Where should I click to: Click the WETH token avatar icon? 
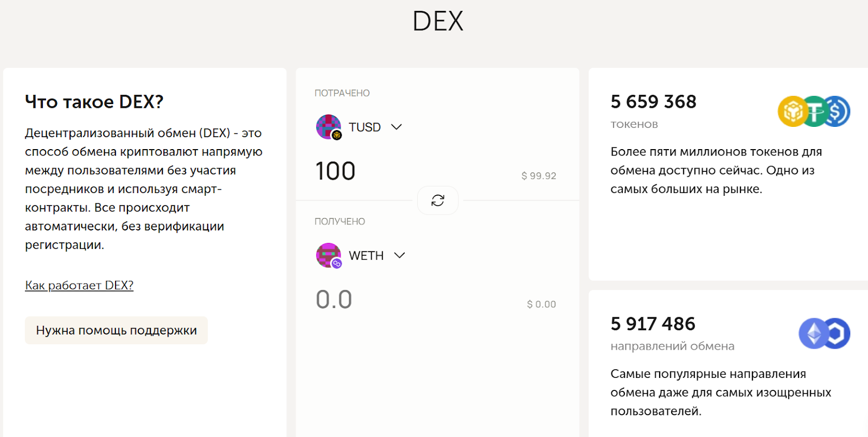(328, 255)
